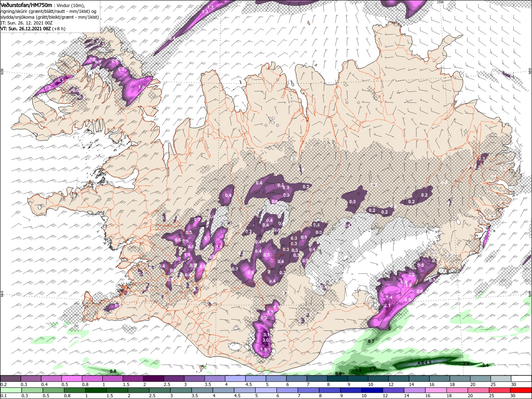This screenshot has height=399, width=532.
Task: Click the '16' label on the green legend scale
Action: 428,396
